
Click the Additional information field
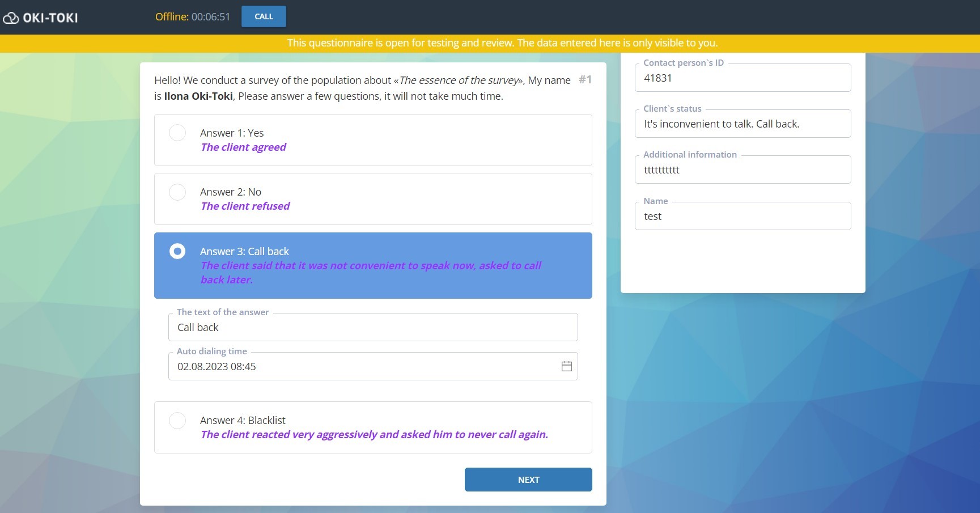pyautogui.click(x=743, y=170)
